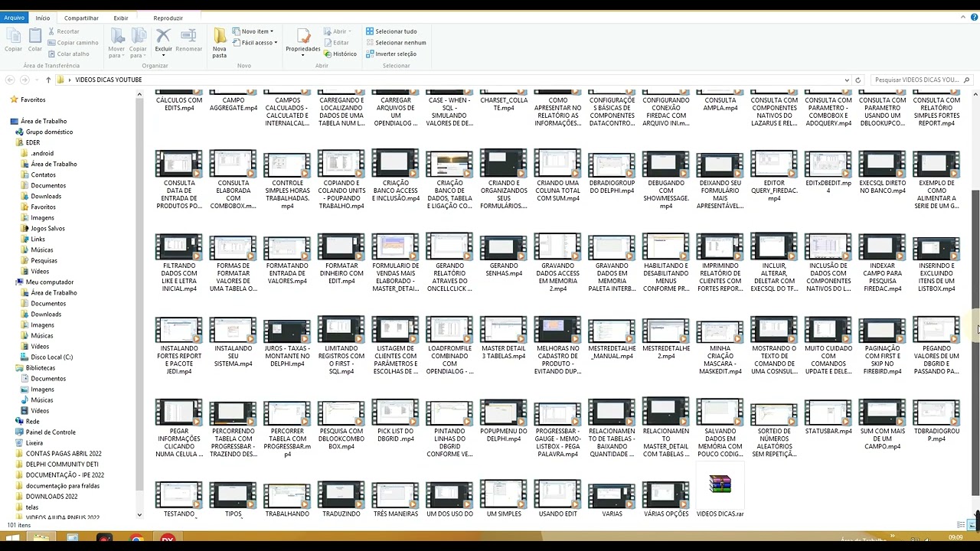Open the help question mark icon
Image resolution: width=980 pixels, height=551 pixels.
click(973, 17)
